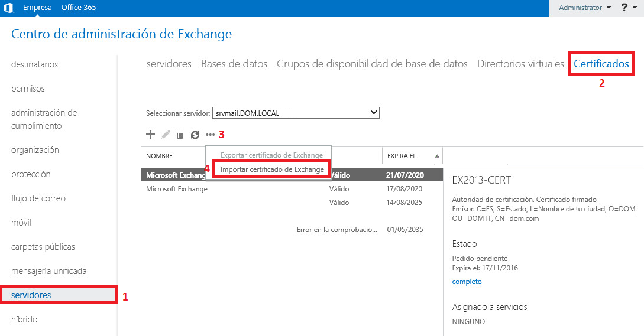This screenshot has width=644, height=336.
Task: Open protección in the sidebar
Action: tap(31, 174)
